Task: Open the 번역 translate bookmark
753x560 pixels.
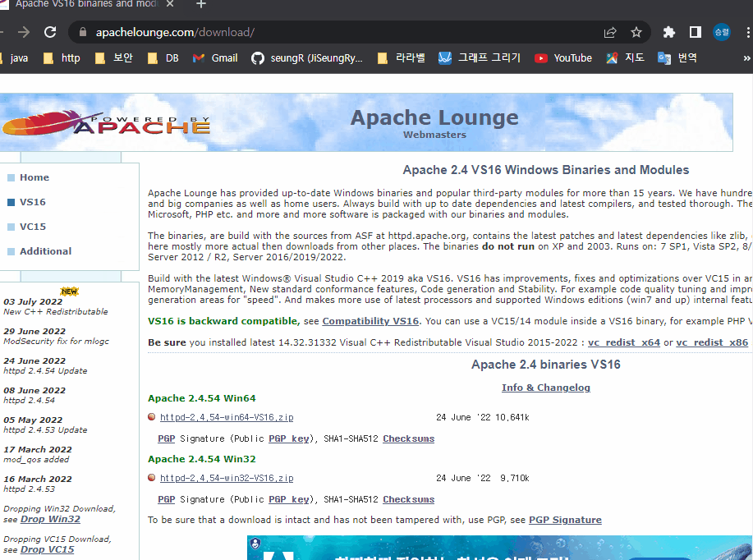Action: (x=677, y=58)
